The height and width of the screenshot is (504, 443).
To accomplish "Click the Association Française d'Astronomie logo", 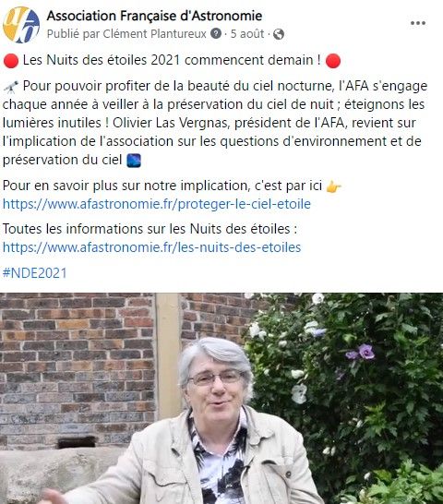I will (21, 25).
